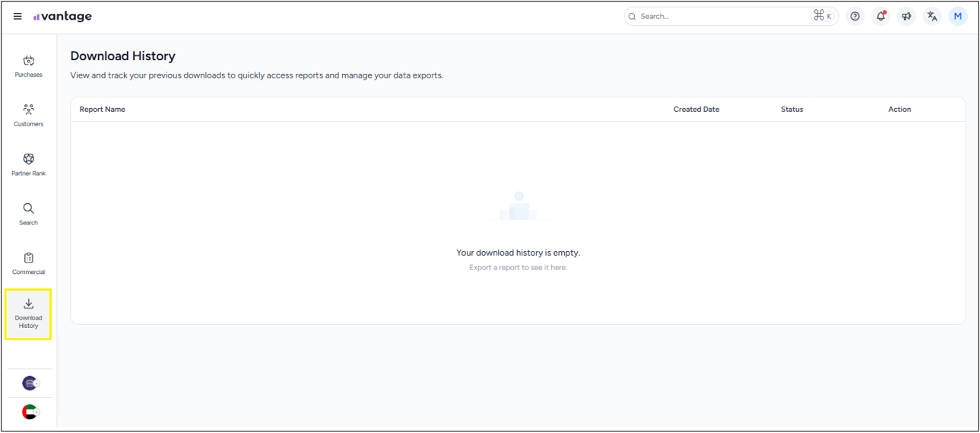Open the sidebar Search page
The height and width of the screenshot is (433, 980).
(28, 214)
